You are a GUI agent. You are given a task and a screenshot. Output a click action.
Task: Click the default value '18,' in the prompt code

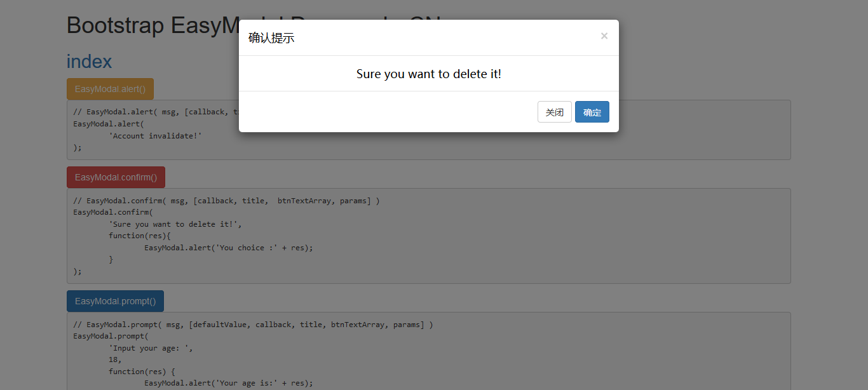pos(115,360)
